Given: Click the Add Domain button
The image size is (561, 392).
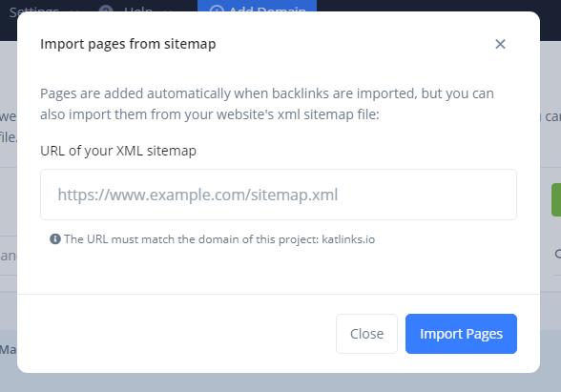Looking at the screenshot, I should 257,6.
